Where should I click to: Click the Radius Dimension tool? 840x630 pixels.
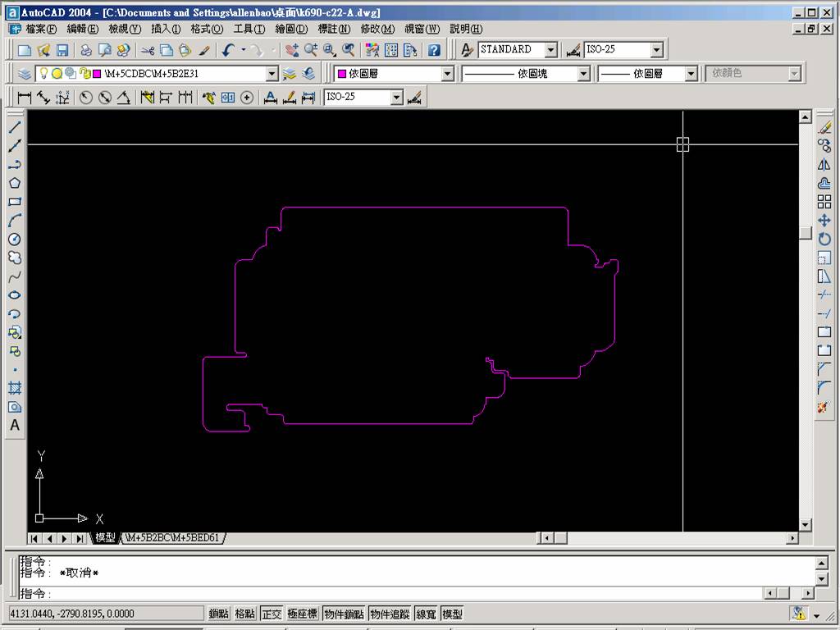tap(85, 97)
